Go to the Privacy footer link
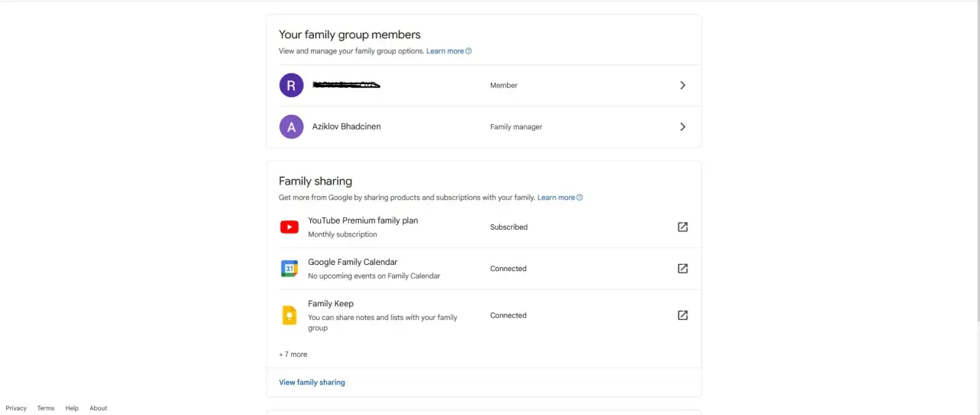This screenshot has height=415, width=980. (x=16, y=408)
